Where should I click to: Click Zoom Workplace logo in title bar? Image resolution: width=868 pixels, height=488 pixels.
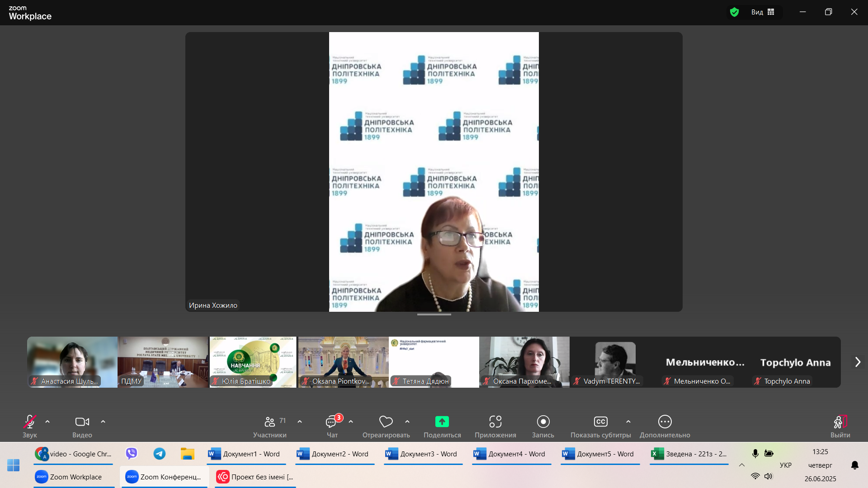30,13
